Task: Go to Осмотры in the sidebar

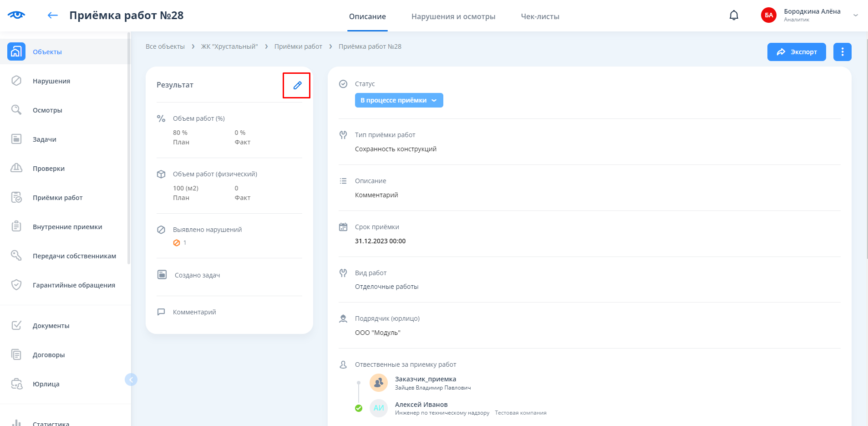Action: click(x=47, y=110)
